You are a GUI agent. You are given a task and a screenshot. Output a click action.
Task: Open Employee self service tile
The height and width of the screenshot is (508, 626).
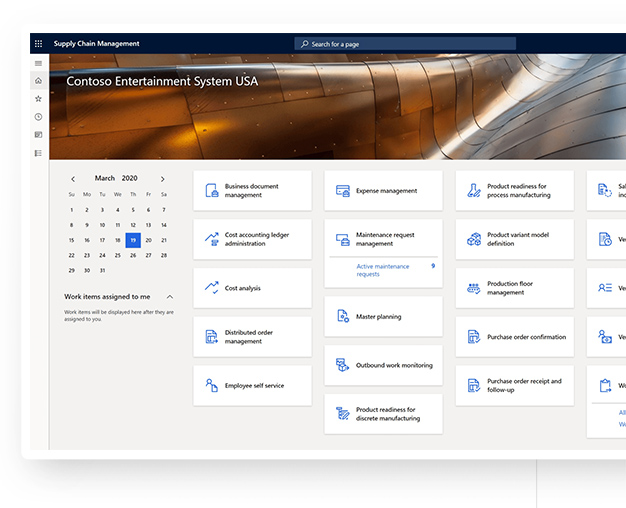click(x=252, y=386)
